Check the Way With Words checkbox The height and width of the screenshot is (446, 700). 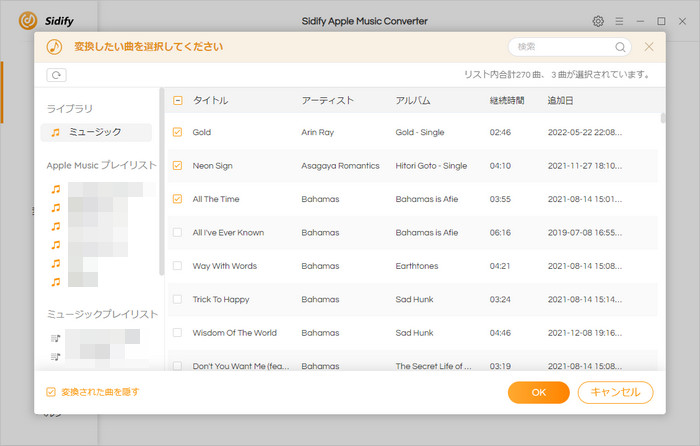coord(178,266)
